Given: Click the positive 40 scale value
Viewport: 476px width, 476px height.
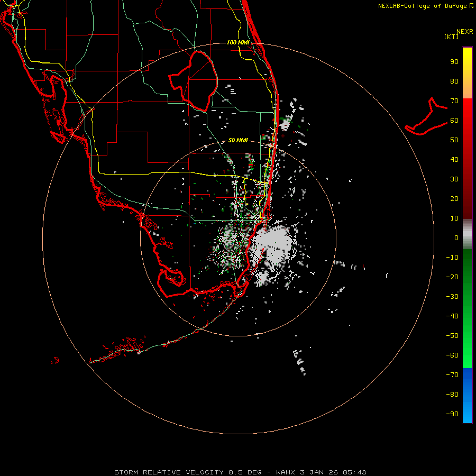Looking at the screenshot, I should (x=454, y=160).
